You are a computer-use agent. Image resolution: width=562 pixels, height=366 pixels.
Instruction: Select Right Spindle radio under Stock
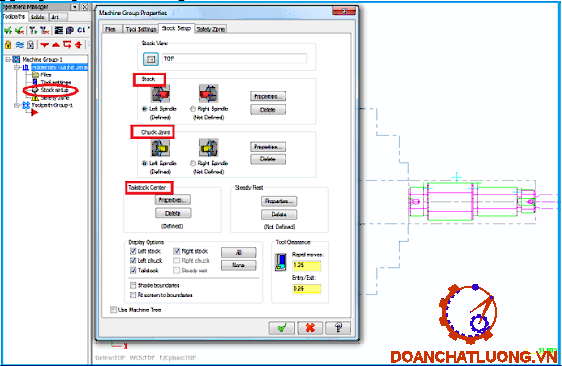193,109
